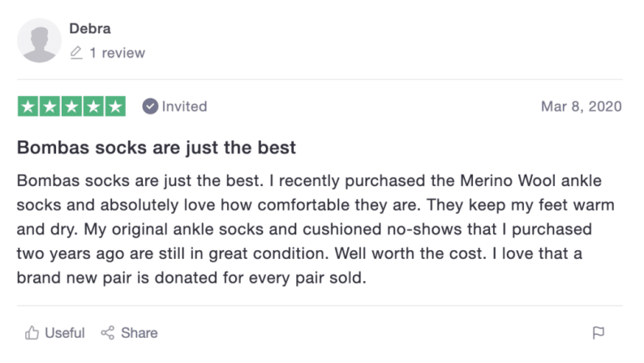Click the pencil icon beside review count
The image size is (644, 363).
click(76, 53)
